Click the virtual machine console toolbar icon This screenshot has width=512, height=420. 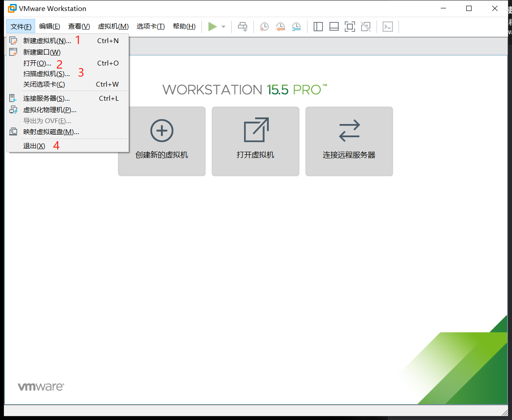pyautogui.click(x=388, y=26)
